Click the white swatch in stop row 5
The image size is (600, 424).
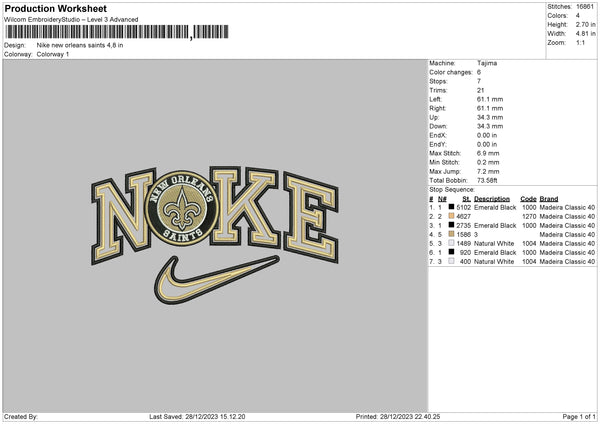pyautogui.click(x=452, y=243)
